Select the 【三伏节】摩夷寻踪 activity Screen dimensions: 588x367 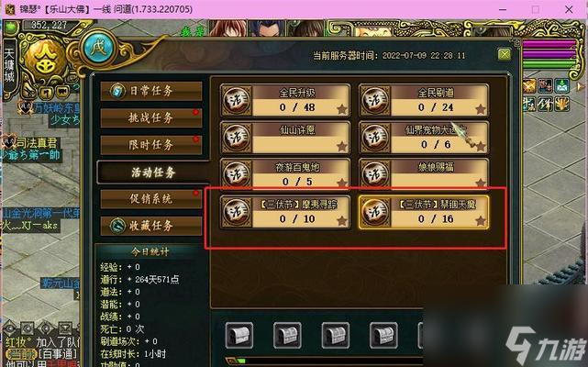285,212
